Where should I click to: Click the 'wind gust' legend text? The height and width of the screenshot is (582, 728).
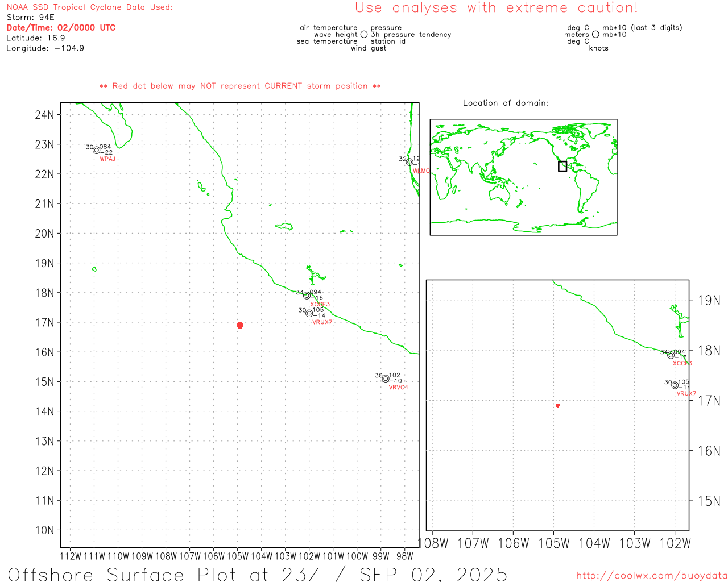[369, 48]
